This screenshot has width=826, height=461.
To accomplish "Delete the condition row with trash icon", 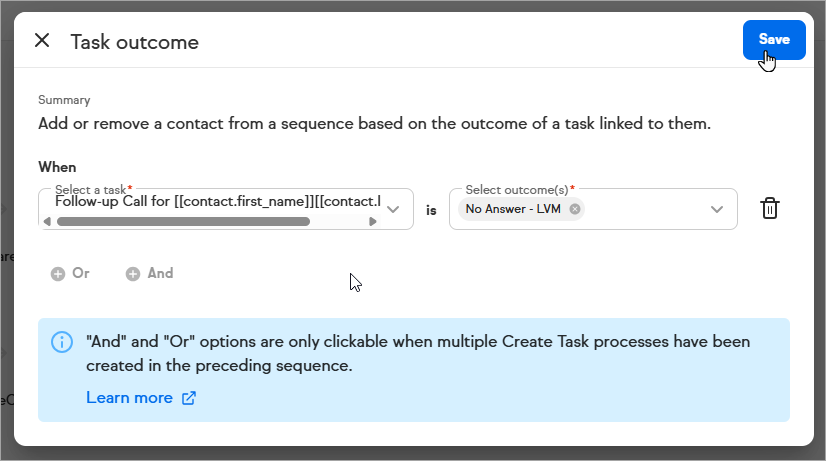I will tap(770, 209).
